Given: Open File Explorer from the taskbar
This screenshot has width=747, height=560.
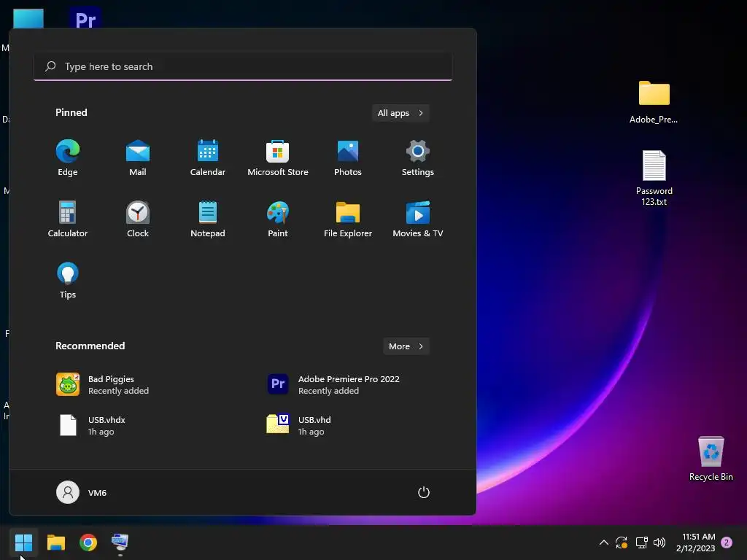Looking at the screenshot, I should point(55,542).
